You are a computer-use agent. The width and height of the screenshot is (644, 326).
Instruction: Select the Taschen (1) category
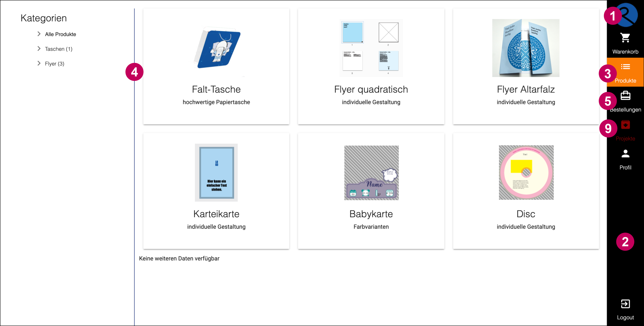[x=59, y=49]
